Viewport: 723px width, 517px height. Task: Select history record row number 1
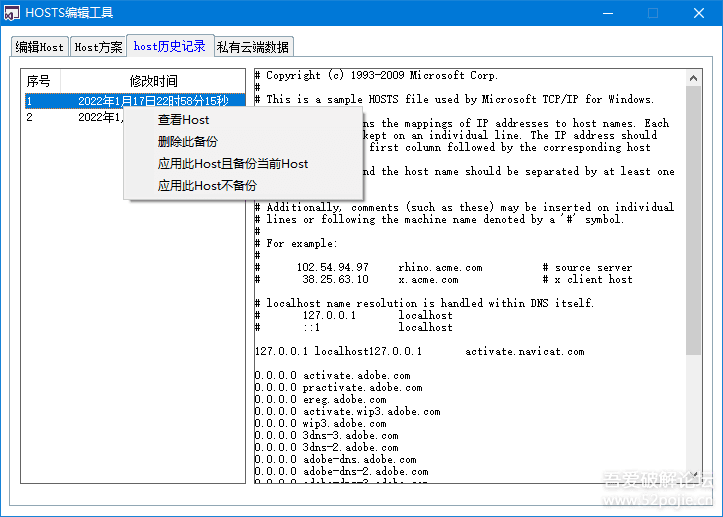pos(135,101)
